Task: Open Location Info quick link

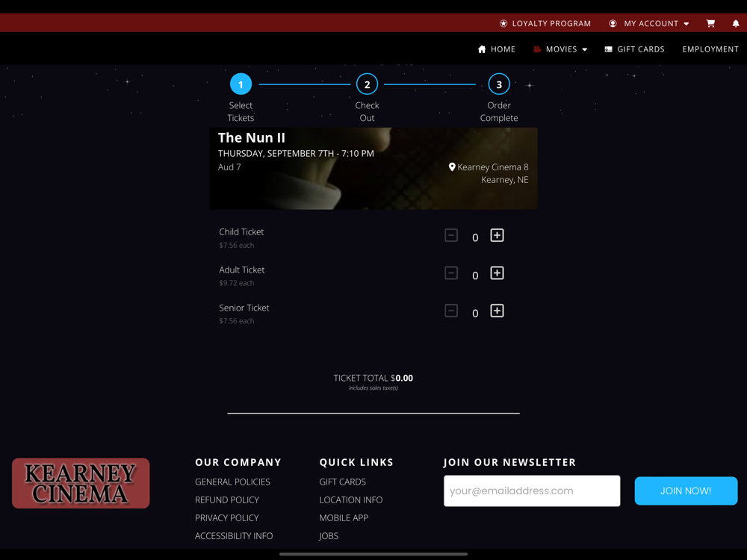Action: pyautogui.click(x=350, y=500)
